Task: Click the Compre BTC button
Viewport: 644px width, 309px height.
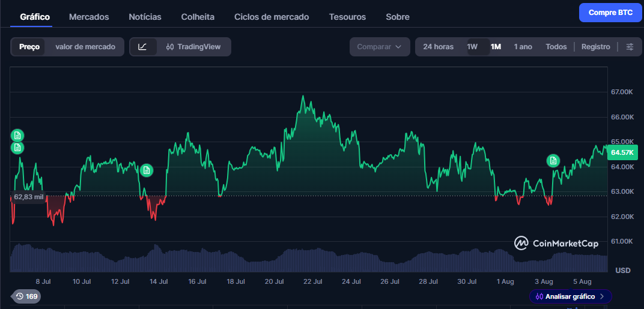Action: [610, 13]
